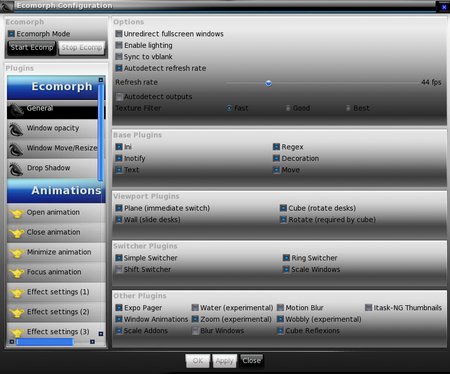Open the Open animation settings
The width and height of the screenshot is (450, 374).
56,213
